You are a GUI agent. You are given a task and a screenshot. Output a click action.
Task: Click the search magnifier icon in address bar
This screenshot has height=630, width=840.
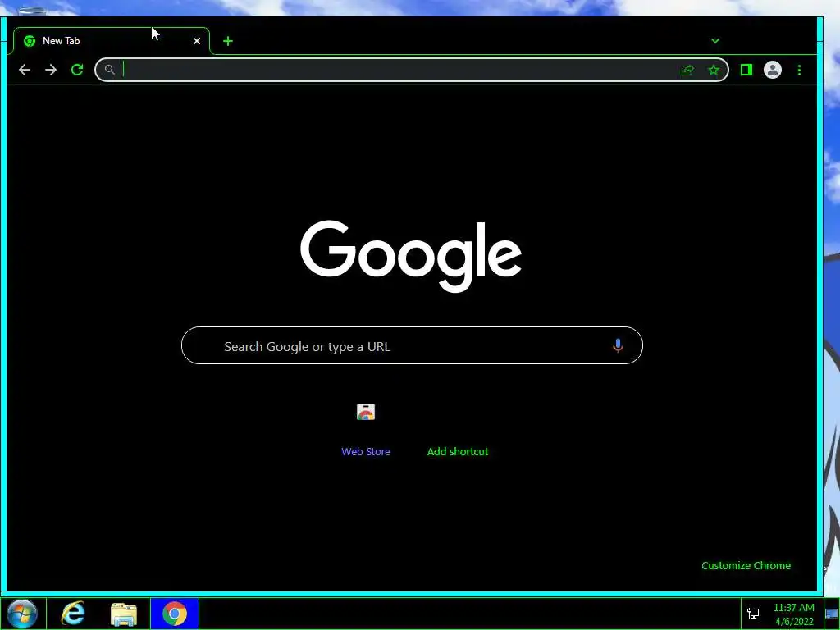click(109, 70)
